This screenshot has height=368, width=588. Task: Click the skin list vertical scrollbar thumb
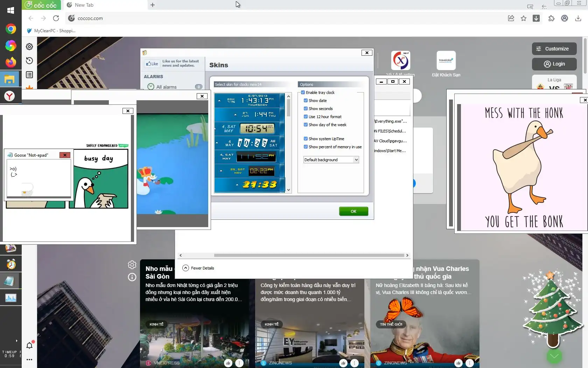(288, 108)
